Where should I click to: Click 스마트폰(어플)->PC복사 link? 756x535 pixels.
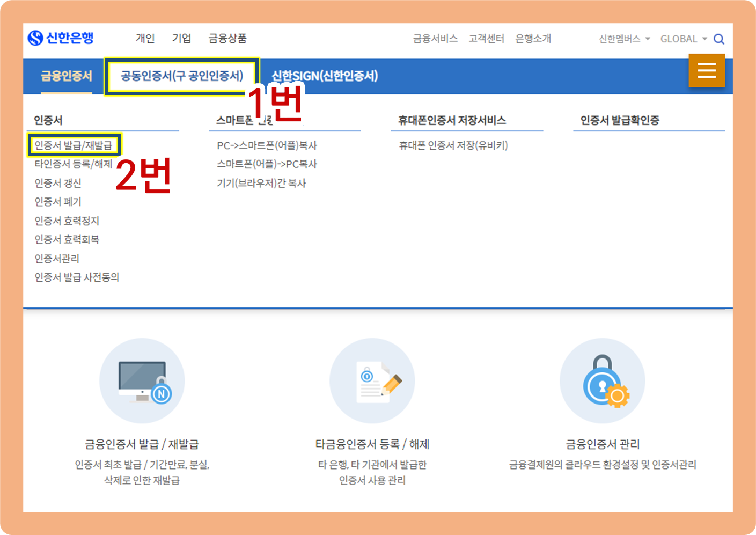tap(267, 164)
